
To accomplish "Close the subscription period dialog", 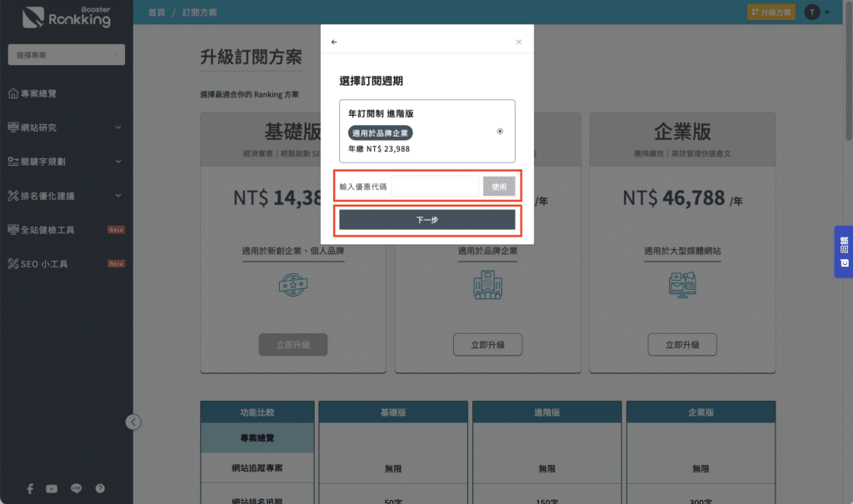I will [519, 42].
